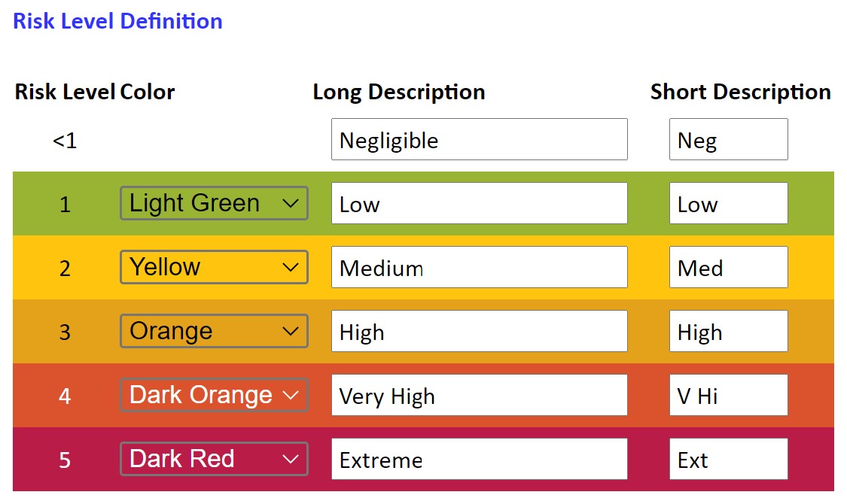
Task: Select the Neg short description field
Action: [x=727, y=139]
